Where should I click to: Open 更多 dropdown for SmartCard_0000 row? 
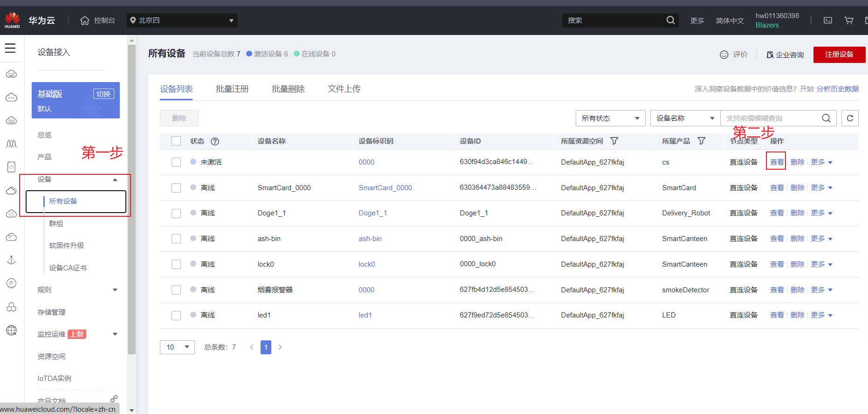pyautogui.click(x=821, y=188)
